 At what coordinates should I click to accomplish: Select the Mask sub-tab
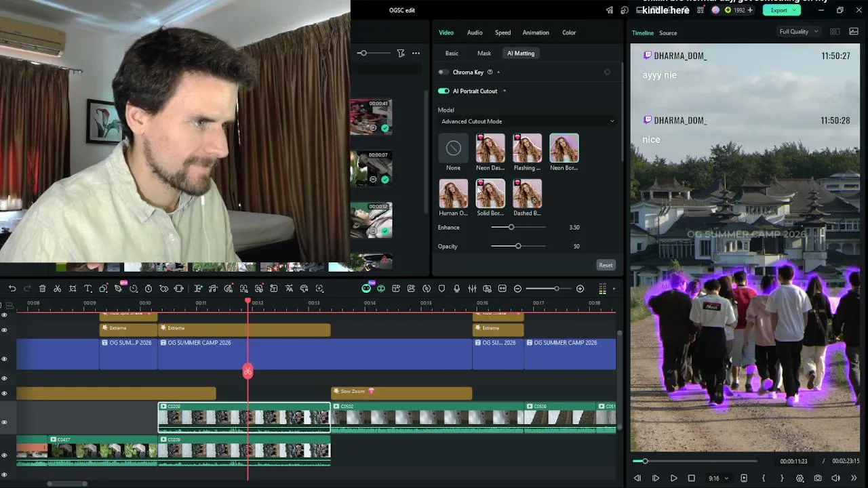click(x=484, y=53)
